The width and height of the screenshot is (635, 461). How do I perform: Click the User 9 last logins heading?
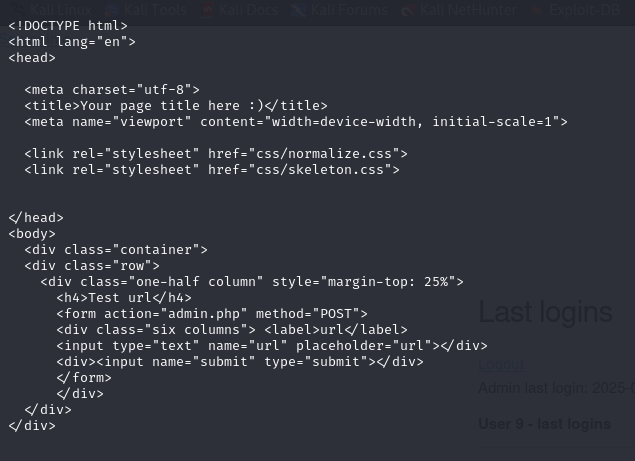coord(545,424)
